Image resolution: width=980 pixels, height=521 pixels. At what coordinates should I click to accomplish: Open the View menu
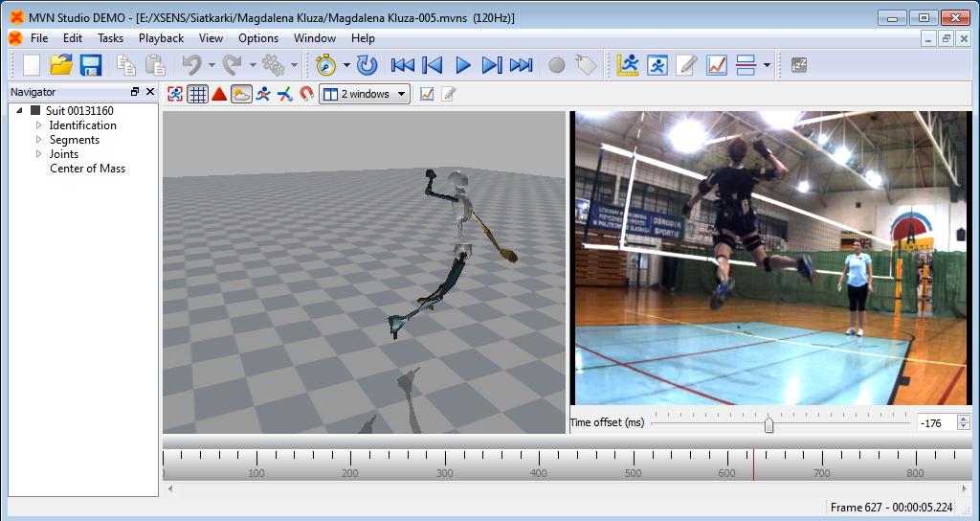coord(211,38)
